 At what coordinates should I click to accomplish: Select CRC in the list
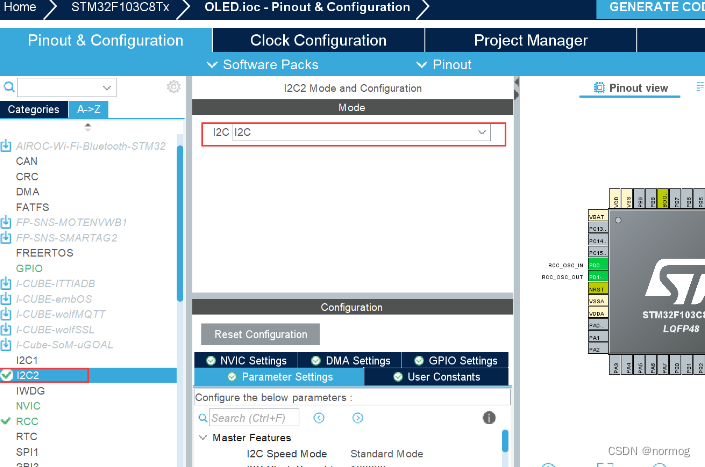click(27, 176)
